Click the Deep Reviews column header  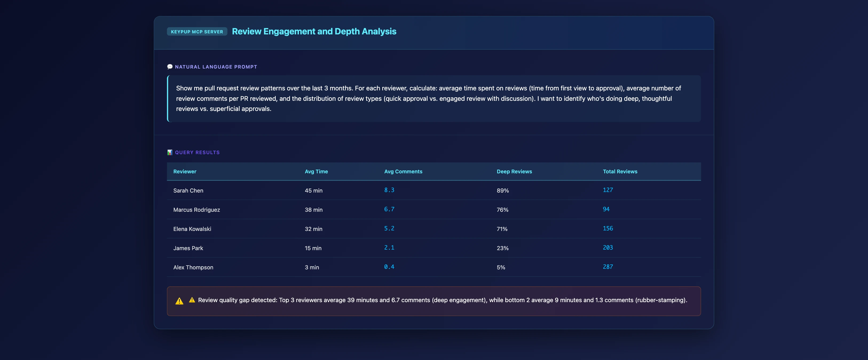514,171
